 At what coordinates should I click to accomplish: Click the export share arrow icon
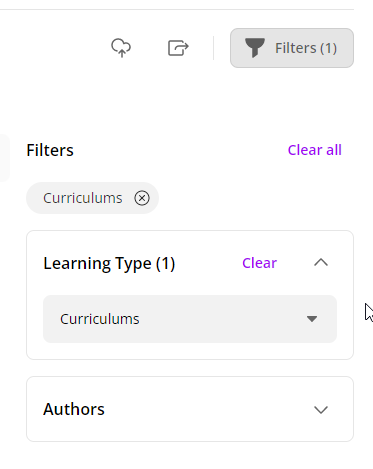[x=178, y=48]
